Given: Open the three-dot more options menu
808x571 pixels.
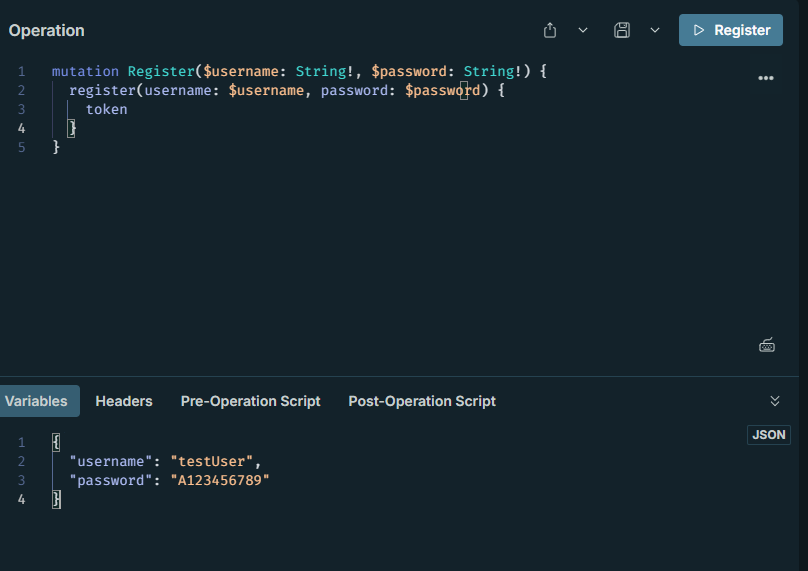Looking at the screenshot, I should coord(766,78).
